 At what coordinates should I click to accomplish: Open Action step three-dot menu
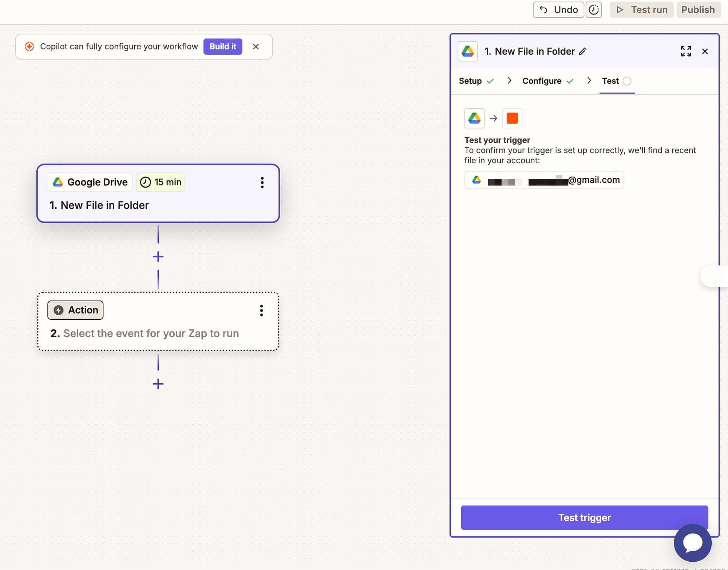tap(261, 310)
